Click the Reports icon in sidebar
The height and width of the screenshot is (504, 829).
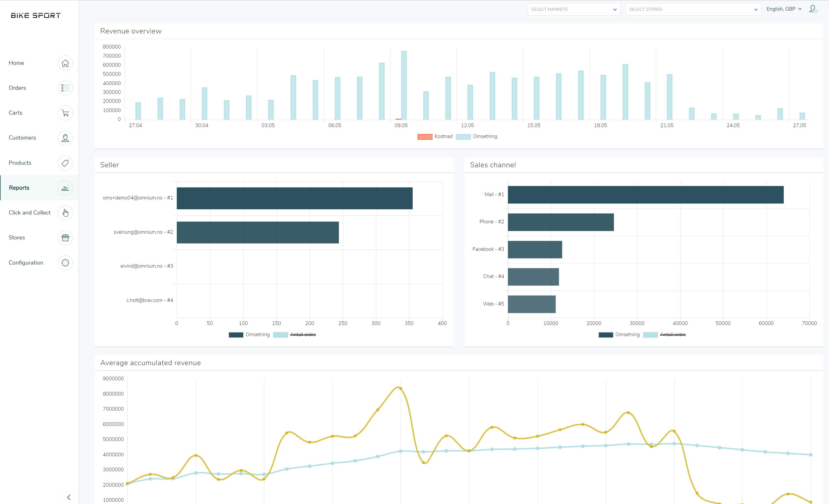coord(65,188)
